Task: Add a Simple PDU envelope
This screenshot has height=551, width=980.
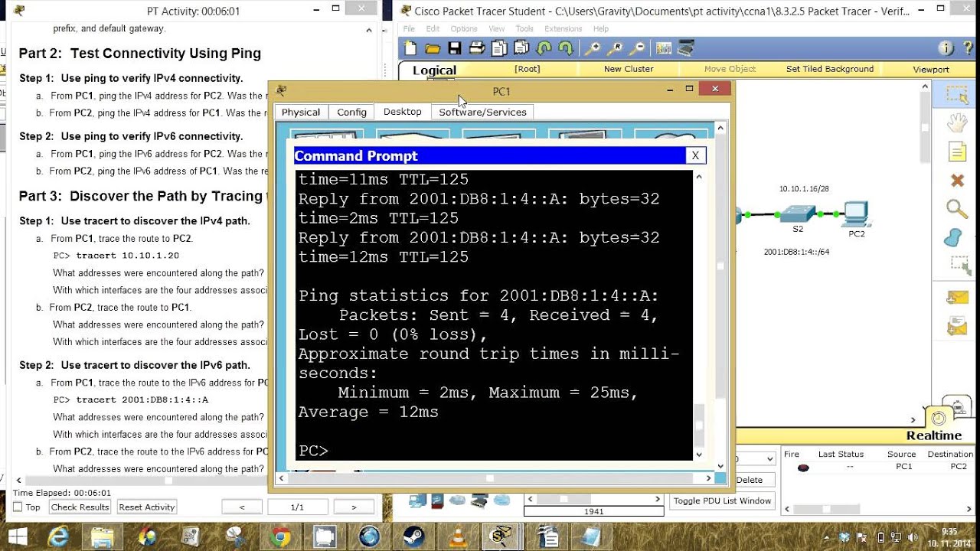Action: tap(957, 297)
